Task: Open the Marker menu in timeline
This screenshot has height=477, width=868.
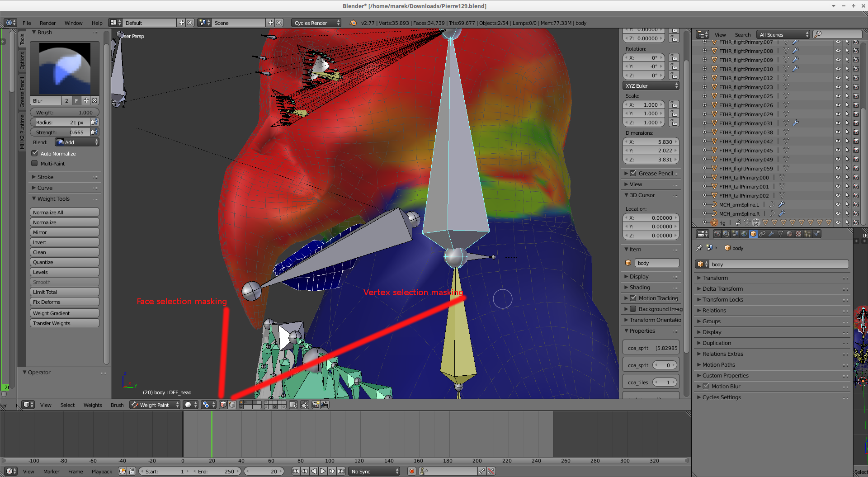Action: pos(51,471)
